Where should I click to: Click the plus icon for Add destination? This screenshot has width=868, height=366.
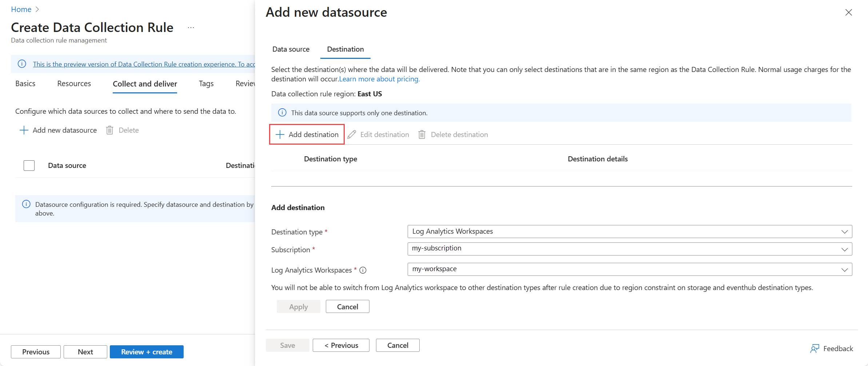[x=280, y=134]
